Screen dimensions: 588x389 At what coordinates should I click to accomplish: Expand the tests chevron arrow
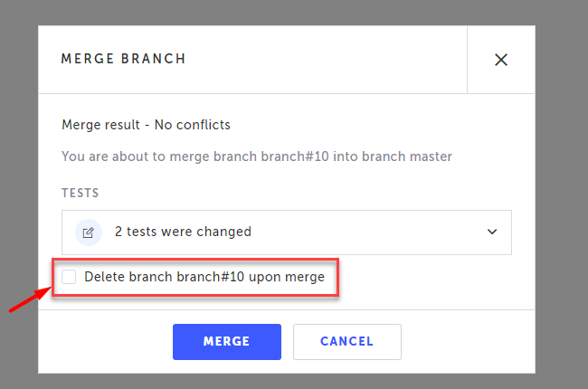pyautogui.click(x=492, y=232)
